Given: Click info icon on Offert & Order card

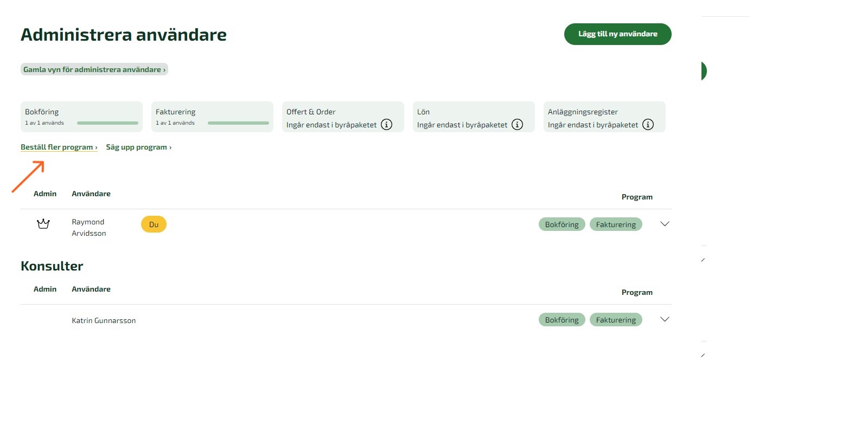Looking at the screenshot, I should pyautogui.click(x=386, y=125).
